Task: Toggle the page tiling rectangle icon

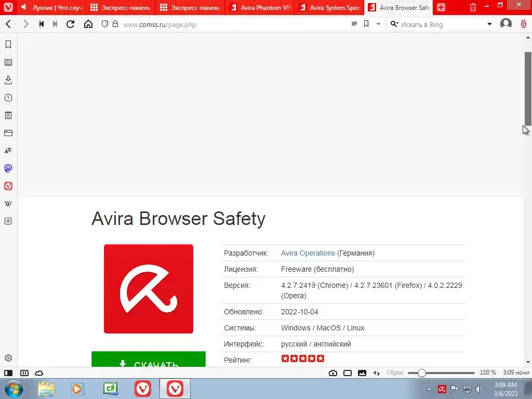Action: click(x=348, y=373)
